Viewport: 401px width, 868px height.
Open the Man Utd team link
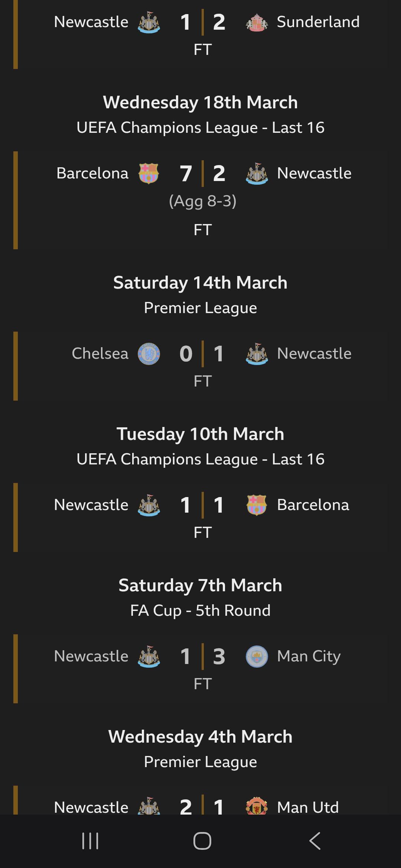click(307, 807)
